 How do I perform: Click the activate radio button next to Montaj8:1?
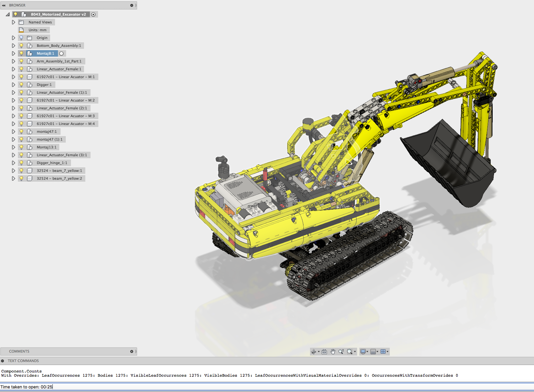coord(62,53)
